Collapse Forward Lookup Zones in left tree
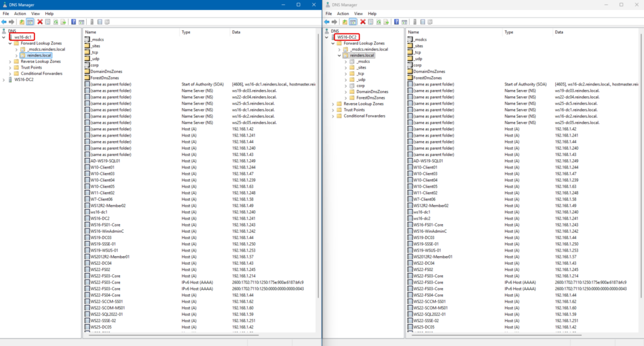Screen dimensions: 644x346 [x=10, y=43]
